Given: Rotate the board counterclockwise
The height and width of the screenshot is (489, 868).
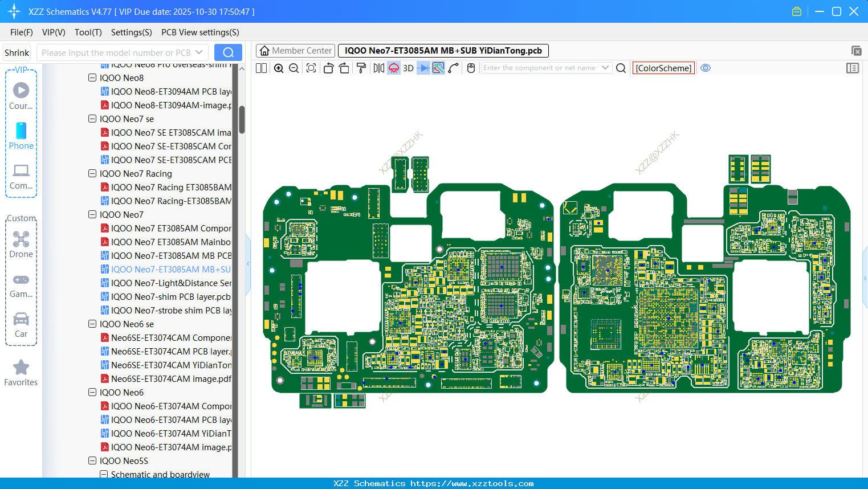Looking at the screenshot, I should pyautogui.click(x=328, y=68).
